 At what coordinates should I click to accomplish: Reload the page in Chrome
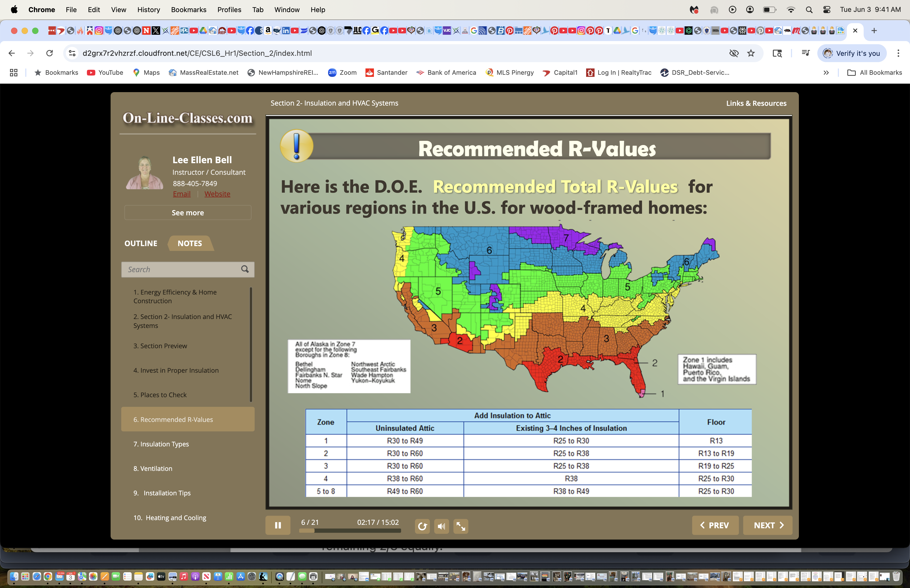(x=49, y=53)
